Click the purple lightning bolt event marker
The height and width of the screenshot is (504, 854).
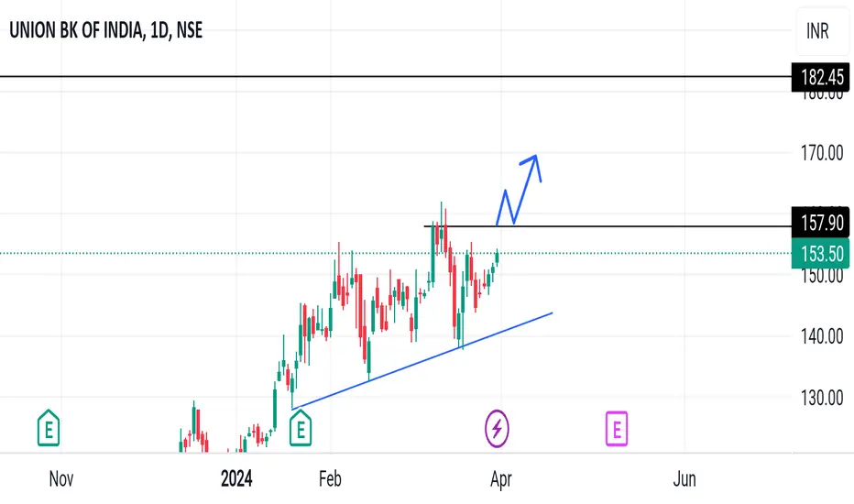(497, 429)
